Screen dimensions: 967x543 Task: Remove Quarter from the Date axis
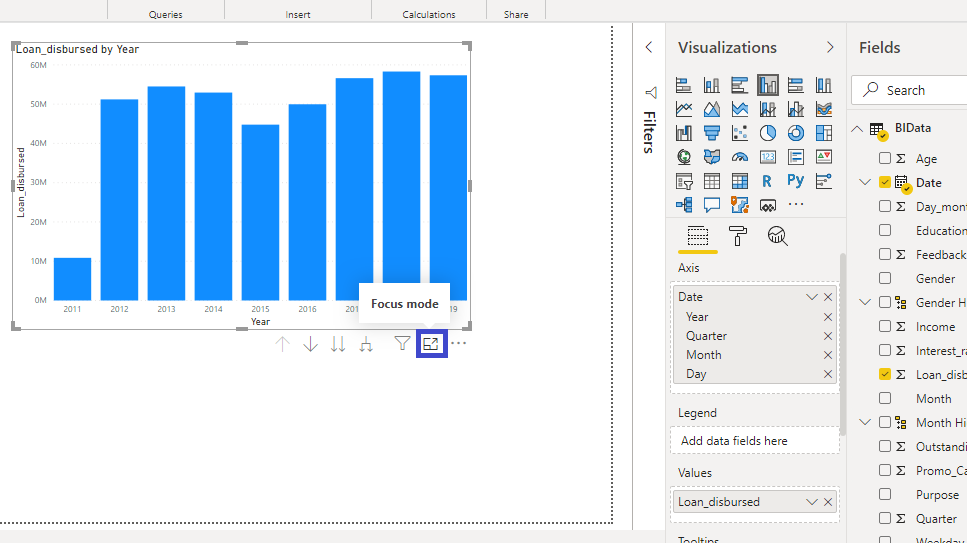tap(828, 336)
